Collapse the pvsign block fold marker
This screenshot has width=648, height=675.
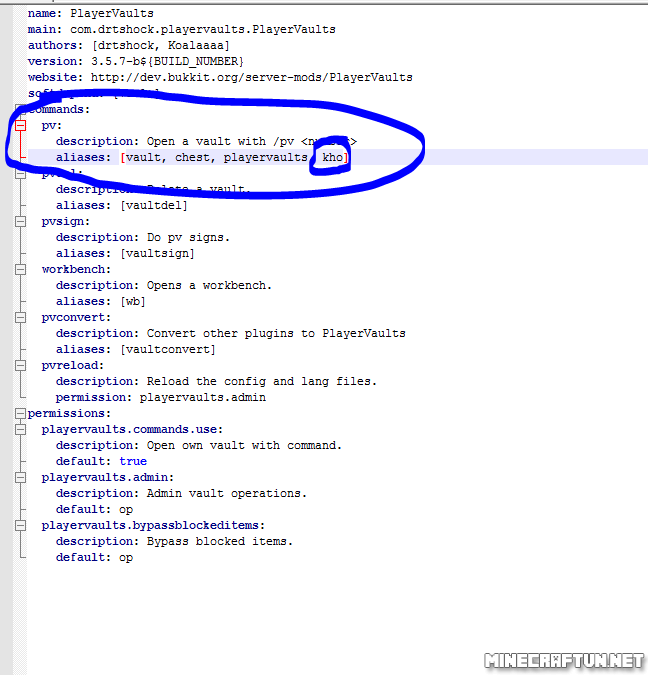[20, 221]
